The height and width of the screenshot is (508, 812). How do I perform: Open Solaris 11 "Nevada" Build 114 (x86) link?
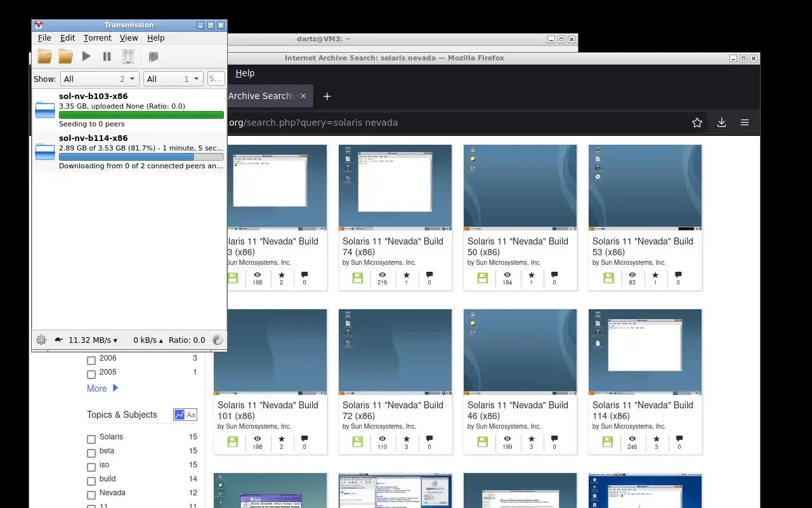tap(643, 410)
